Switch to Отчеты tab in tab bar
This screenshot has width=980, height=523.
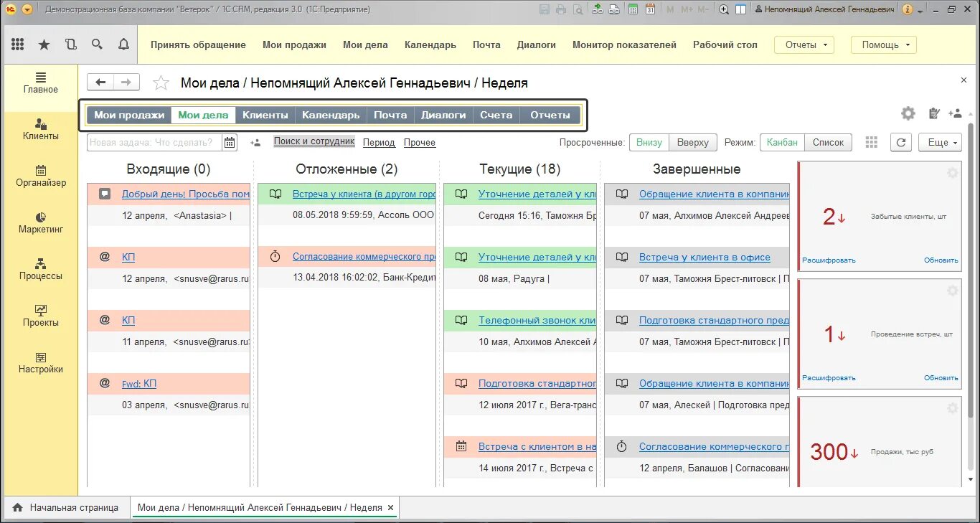(550, 115)
